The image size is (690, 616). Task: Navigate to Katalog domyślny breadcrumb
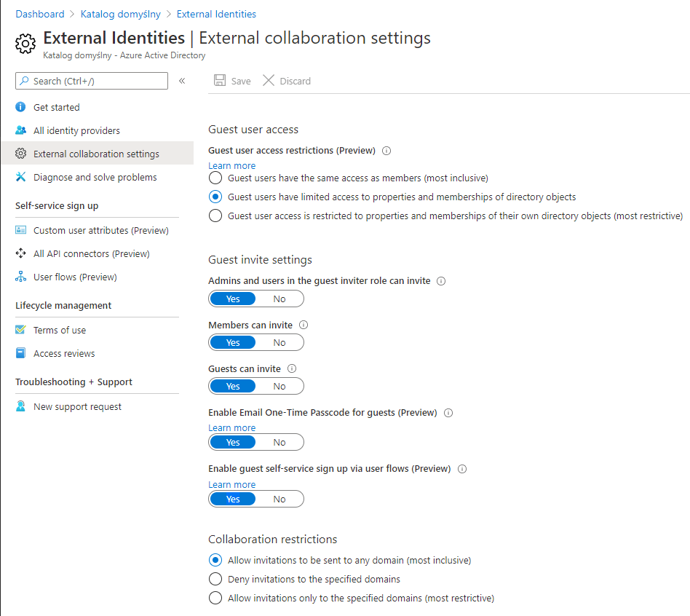tap(121, 14)
